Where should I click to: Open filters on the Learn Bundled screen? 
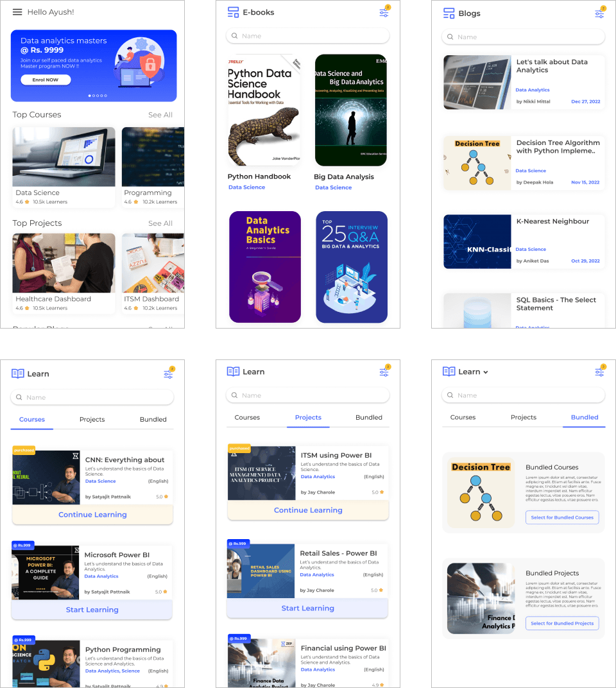coord(599,372)
